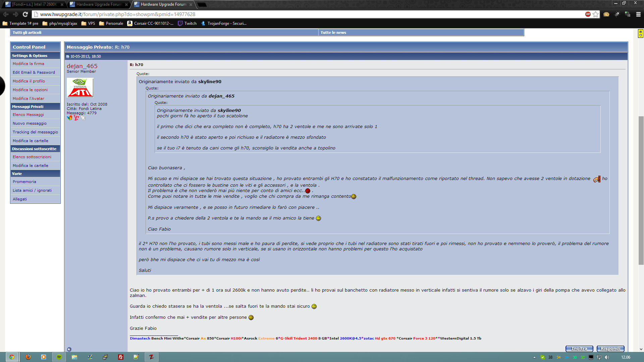The height and width of the screenshot is (362, 644).
Task: Open FileZilla from the taskbar
Action: [121, 357]
